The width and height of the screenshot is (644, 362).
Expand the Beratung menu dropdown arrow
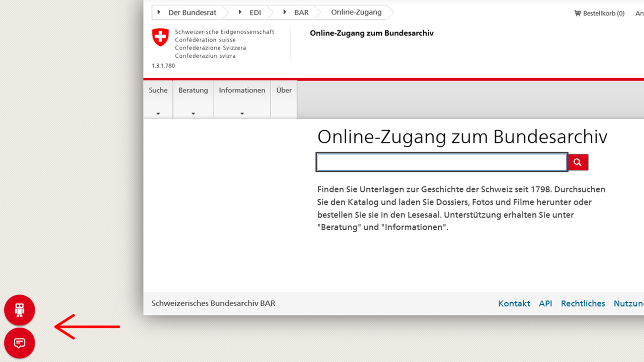pos(193,114)
